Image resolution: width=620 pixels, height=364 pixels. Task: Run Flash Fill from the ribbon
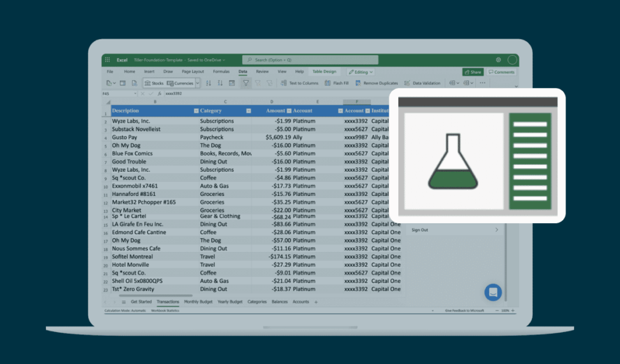[336, 83]
